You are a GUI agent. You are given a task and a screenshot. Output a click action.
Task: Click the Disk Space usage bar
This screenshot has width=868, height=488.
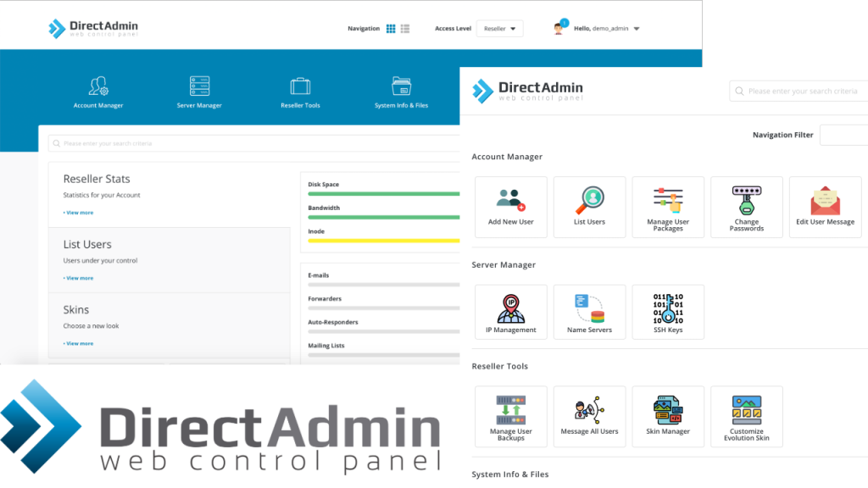pyautogui.click(x=383, y=194)
